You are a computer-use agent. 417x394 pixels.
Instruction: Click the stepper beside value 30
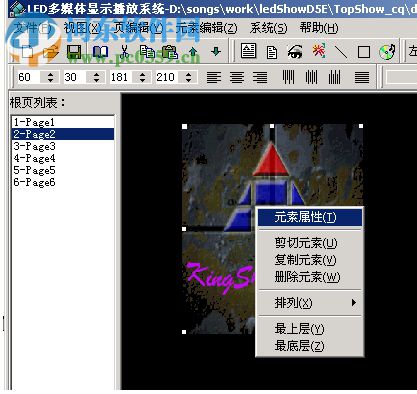point(96,77)
